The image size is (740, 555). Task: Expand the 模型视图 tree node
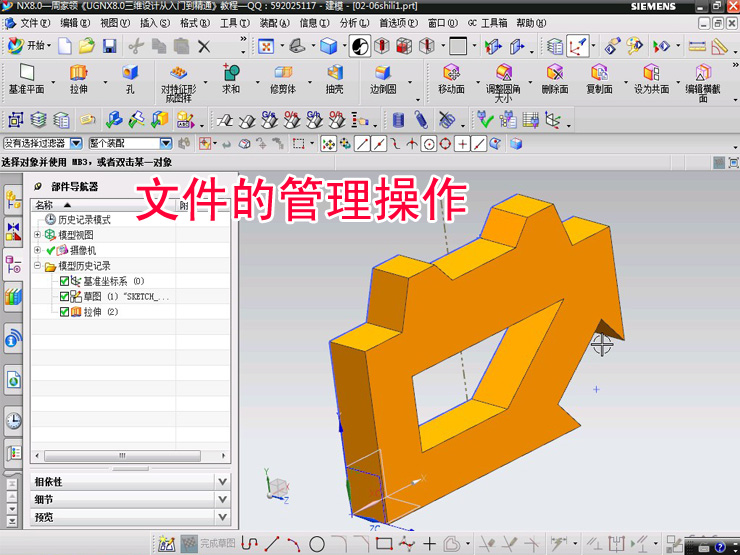pyautogui.click(x=38, y=235)
